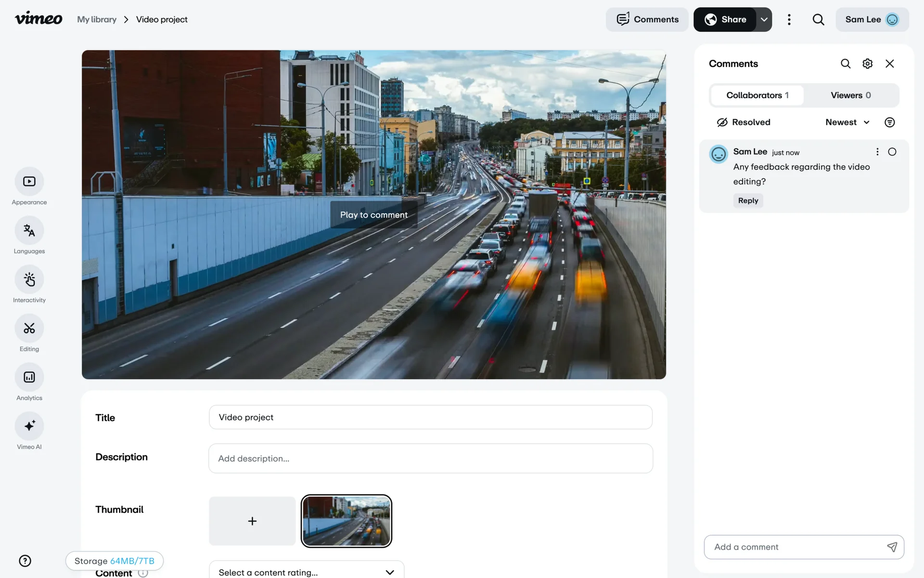924x578 pixels.
Task: Switch to the Viewers tab
Action: click(x=850, y=95)
